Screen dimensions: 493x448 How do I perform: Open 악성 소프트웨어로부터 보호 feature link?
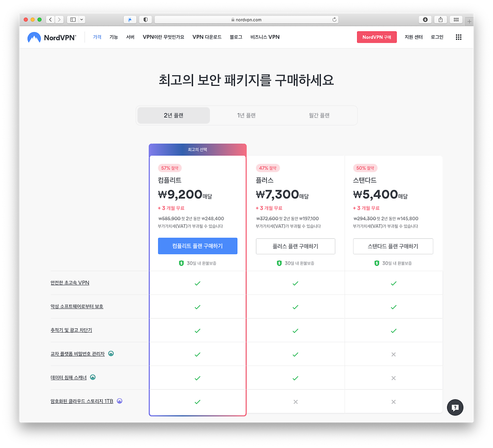click(77, 306)
